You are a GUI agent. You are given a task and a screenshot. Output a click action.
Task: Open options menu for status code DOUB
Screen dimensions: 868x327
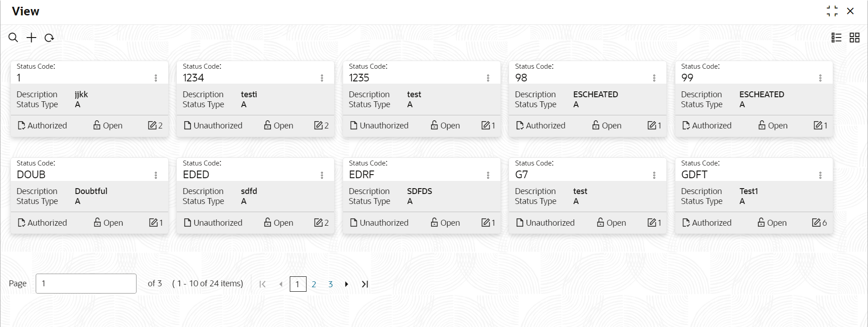156,175
